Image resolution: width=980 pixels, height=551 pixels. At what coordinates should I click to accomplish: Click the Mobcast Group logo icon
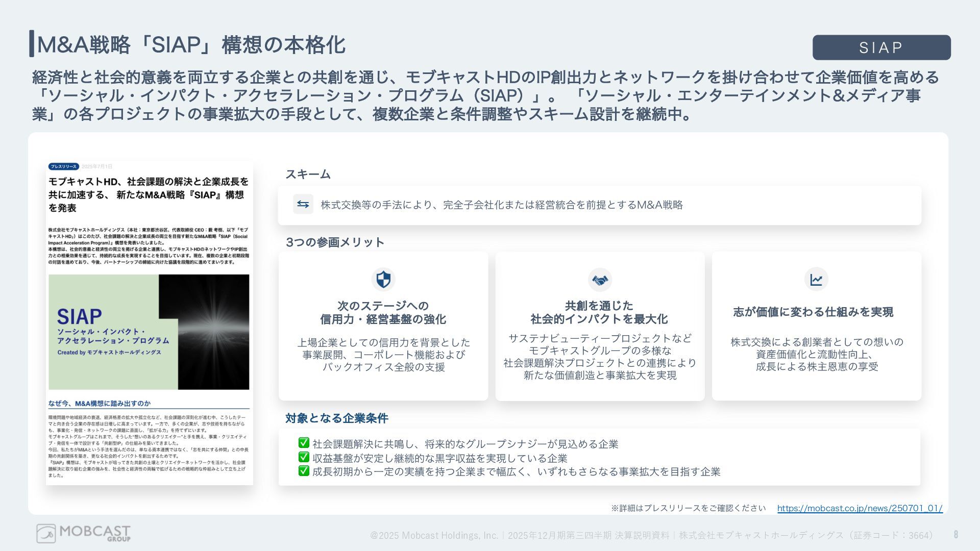[x=46, y=534]
